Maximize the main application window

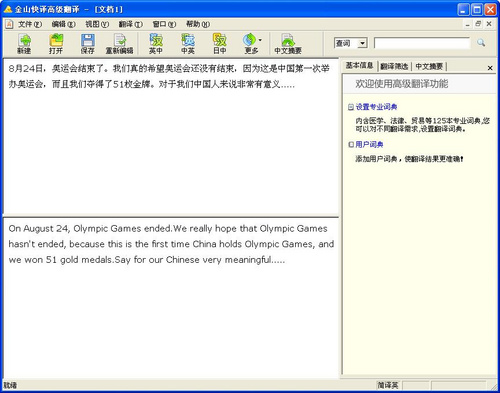coord(477,9)
